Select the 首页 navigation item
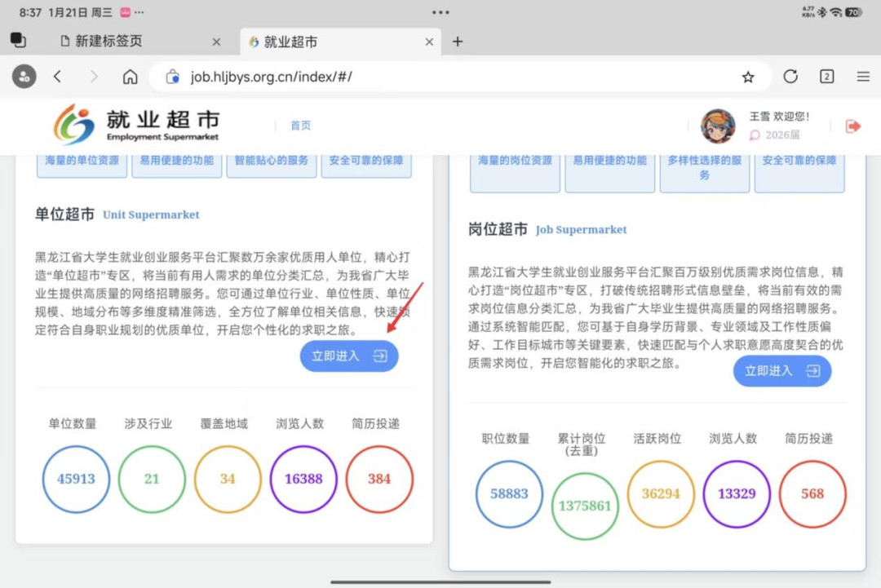Viewport: 881px width, 588px height. coord(300,126)
